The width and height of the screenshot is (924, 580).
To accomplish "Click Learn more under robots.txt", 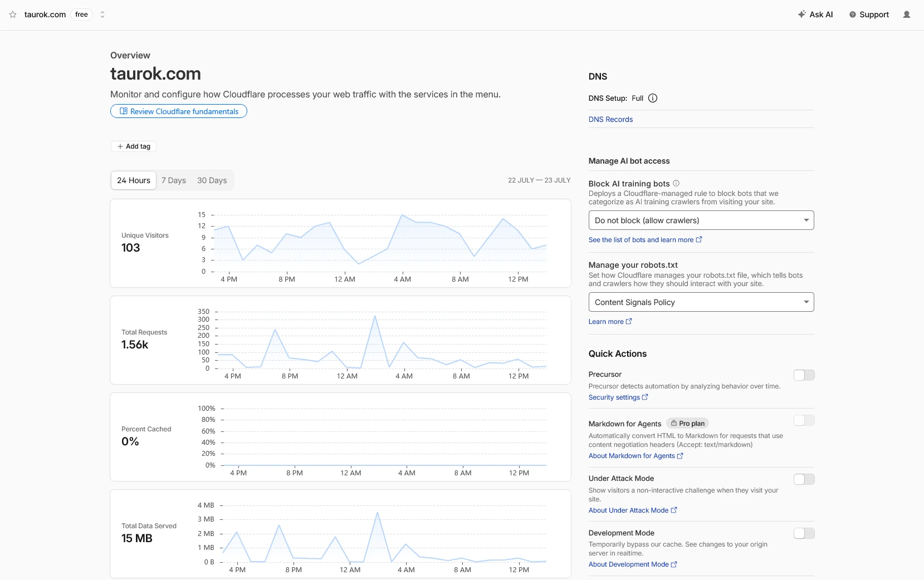I will click(610, 322).
